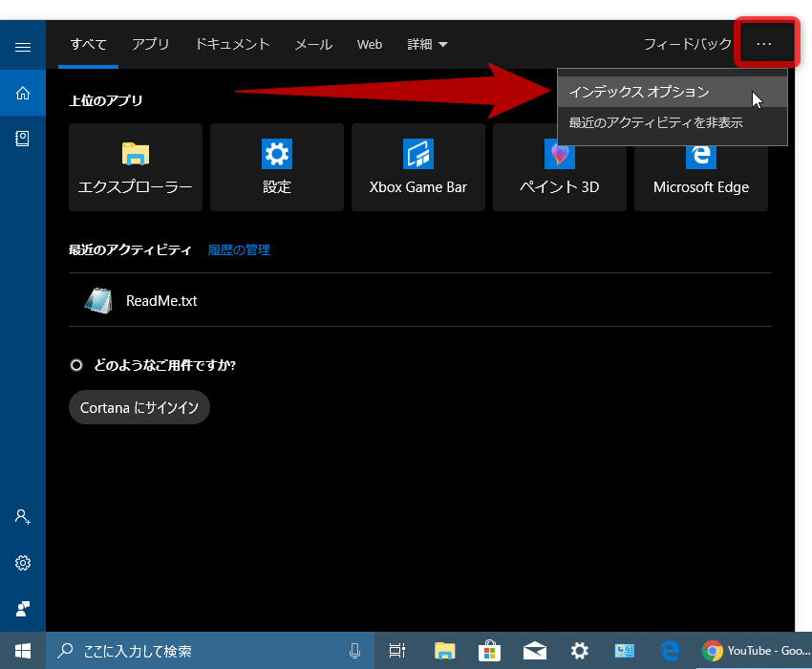Switch to the ドキュメント tab
The image size is (812, 669).
tap(232, 45)
